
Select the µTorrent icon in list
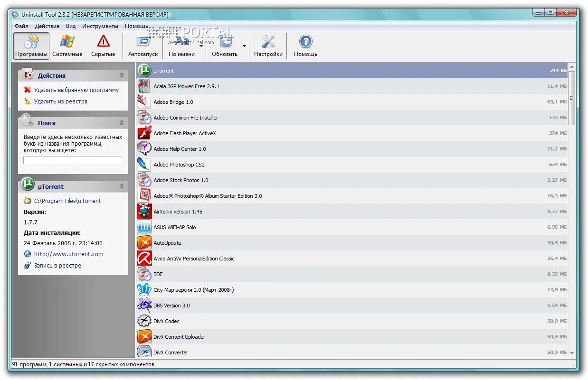144,70
